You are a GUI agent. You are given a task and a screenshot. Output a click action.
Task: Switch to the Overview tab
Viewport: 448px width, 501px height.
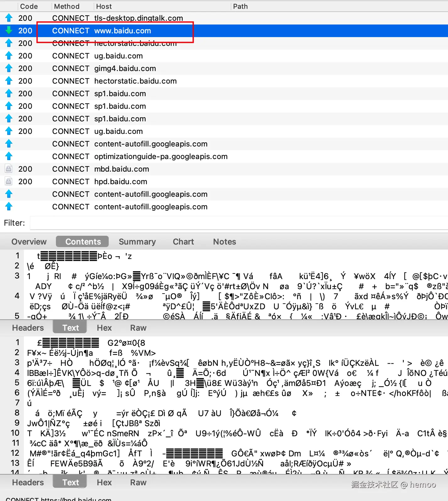pyautogui.click(x=29, y=242)
